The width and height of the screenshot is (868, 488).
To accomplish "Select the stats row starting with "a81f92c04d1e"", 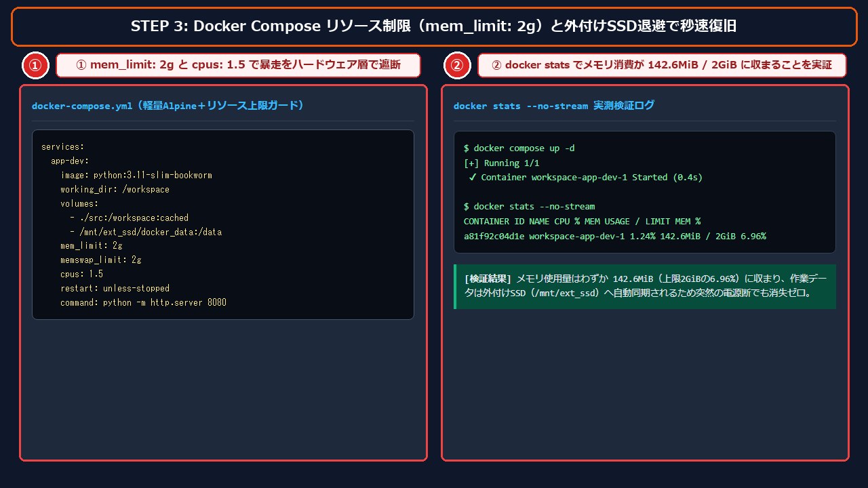I will click(615, 236).
